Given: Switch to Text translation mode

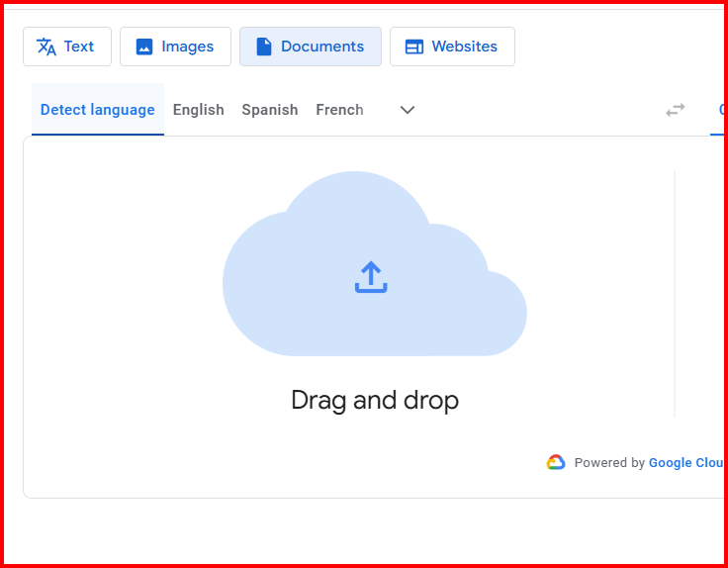Looking at the screenshot, I should pos(67,47).
